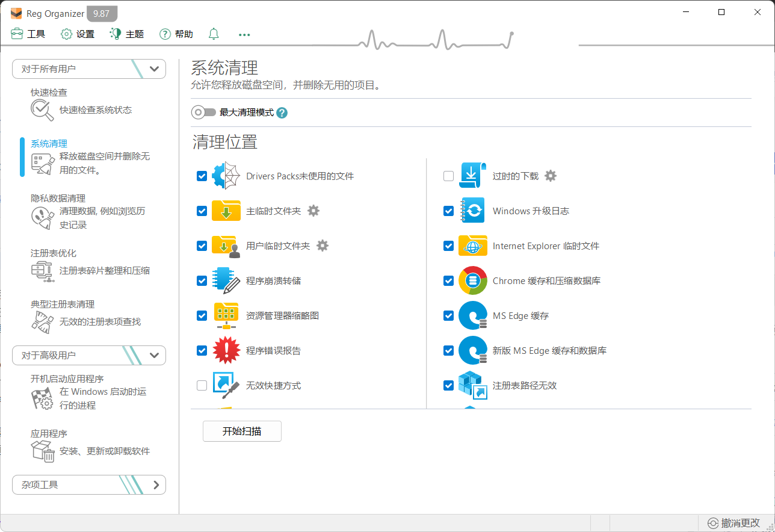Click the 无效快捷方式 icon

tap(226, 385)
